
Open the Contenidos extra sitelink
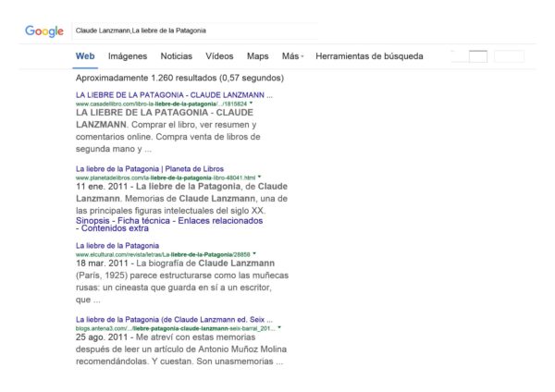[115, 228]
